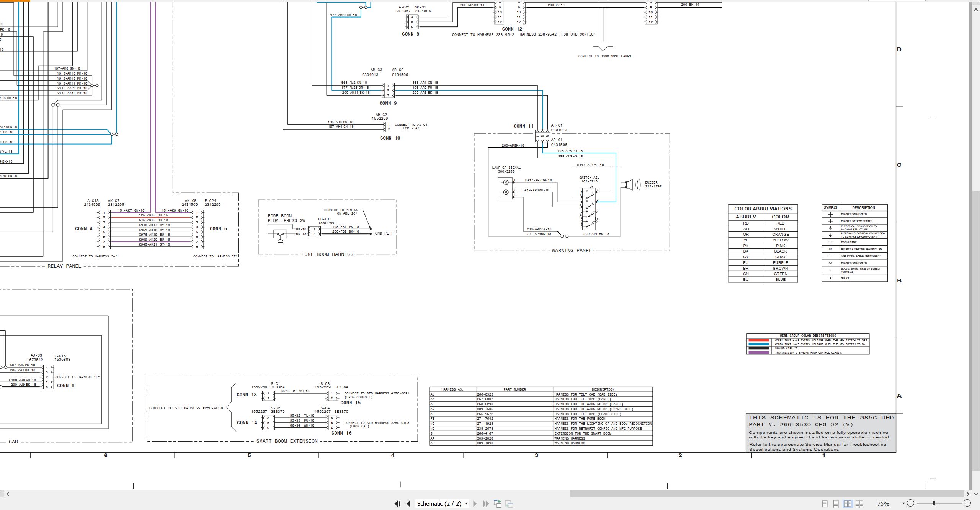Click the 'SPLICE' symbol description row
This screenshot has height=510, width=980.
point(854,278)
